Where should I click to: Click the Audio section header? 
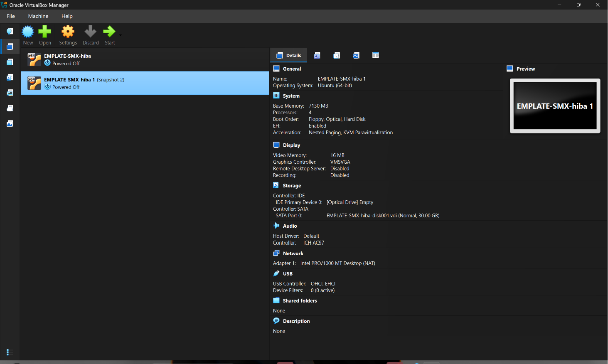tap(290, 226)
